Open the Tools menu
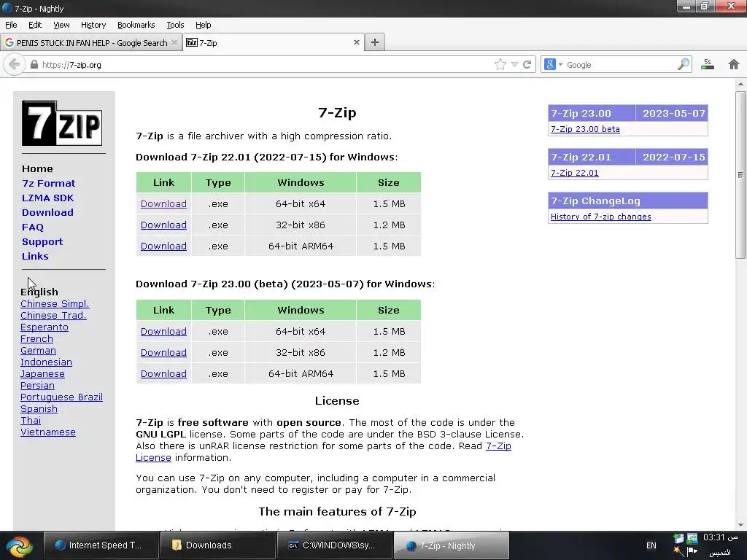The image size is (747, 560). (x=175, y=25)
